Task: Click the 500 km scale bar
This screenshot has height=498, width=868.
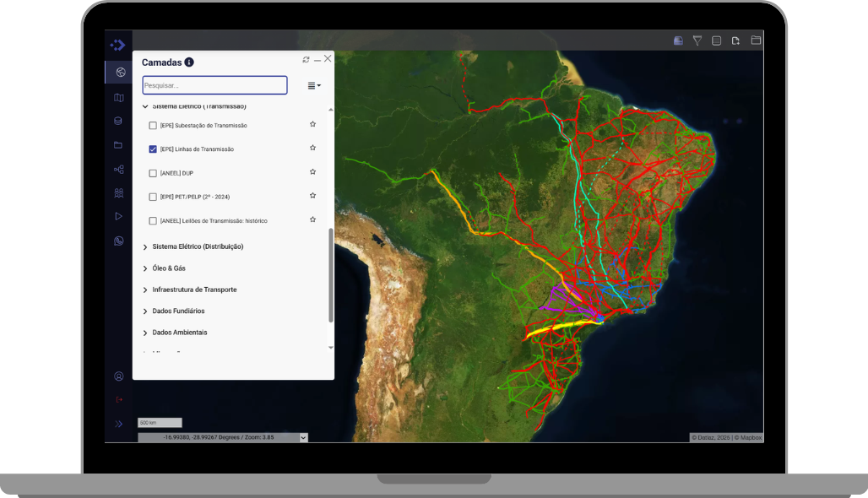Action: tap(160, 423)
